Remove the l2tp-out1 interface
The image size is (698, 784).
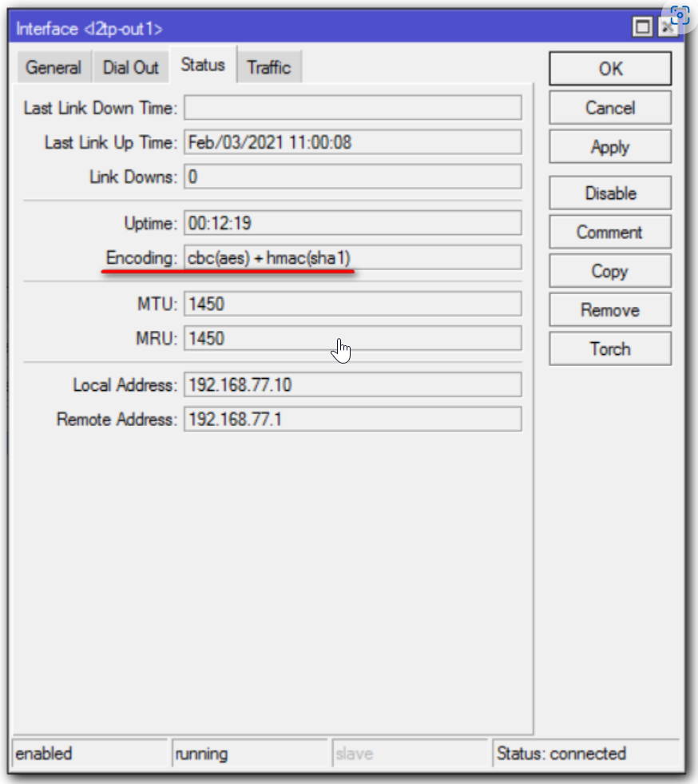point(610,310)
